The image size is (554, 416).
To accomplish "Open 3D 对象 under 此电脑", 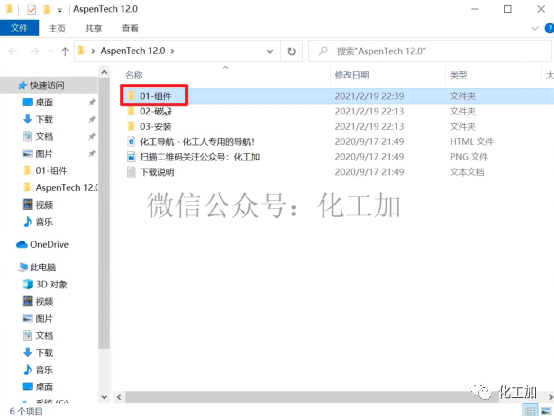I will tap(51, 284).
